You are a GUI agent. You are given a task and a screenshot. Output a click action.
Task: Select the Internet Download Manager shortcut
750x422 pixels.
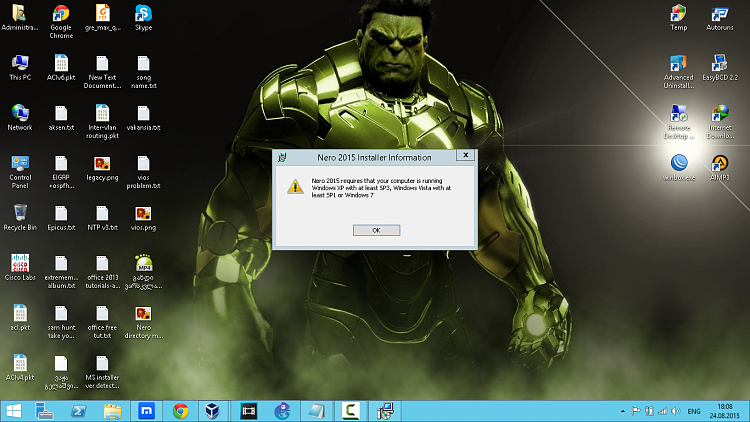pos(720,122)
